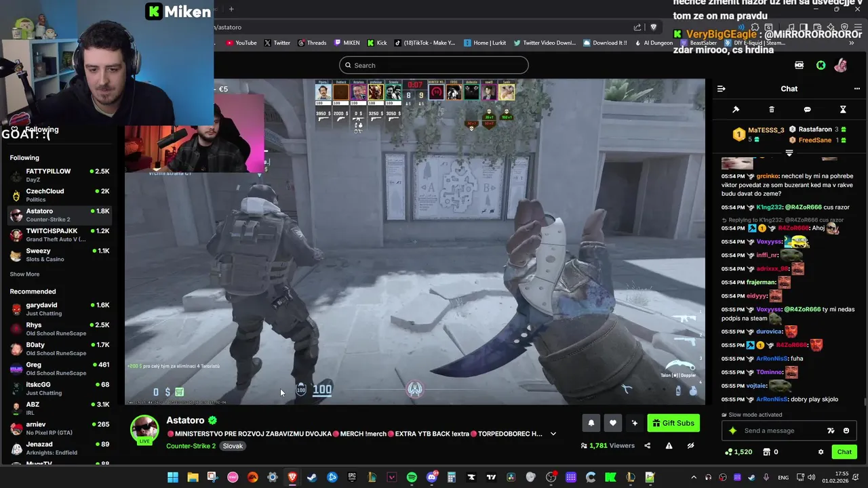The width and height of the screenshot is (868, 488).
Task: Click the translate icon in chat input
Action: pyautogui.click(x=831, y=430)
